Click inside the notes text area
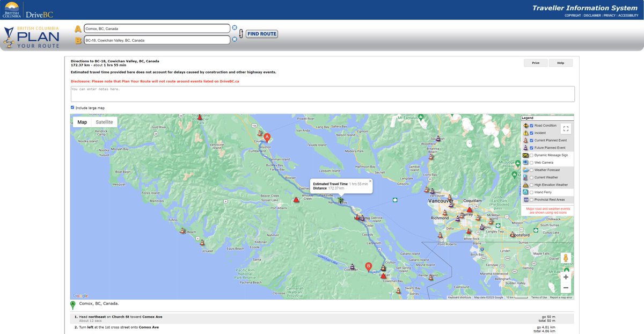This screenshot has height=334, width=644. (x=321, y=93)
